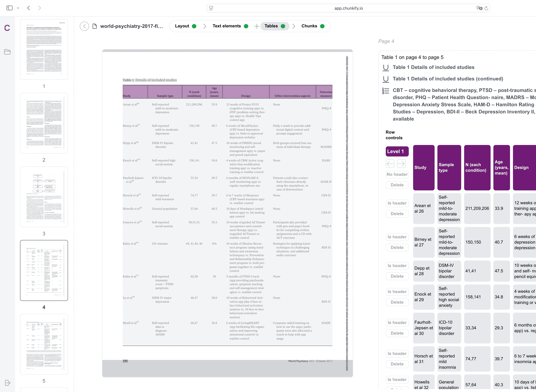Open page 1 thumbnail
Screen dimensions: 536x392
(44, 49)
